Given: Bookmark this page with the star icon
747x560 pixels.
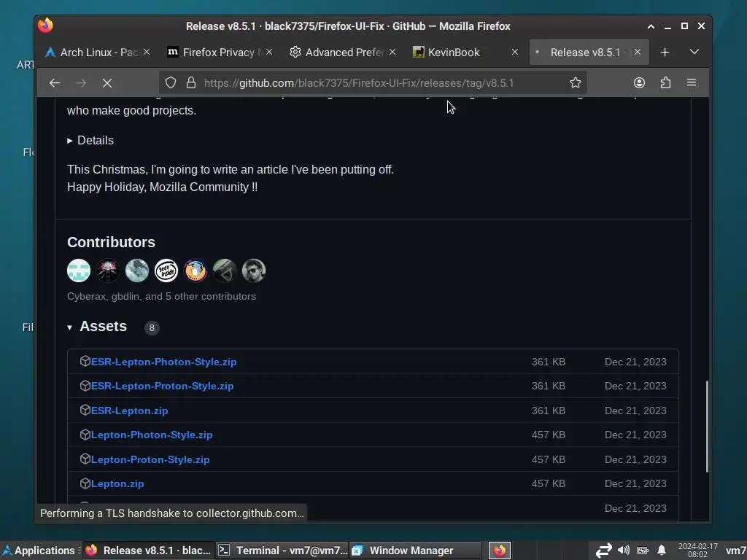Looking at the screenshot, I should [576, 83].
